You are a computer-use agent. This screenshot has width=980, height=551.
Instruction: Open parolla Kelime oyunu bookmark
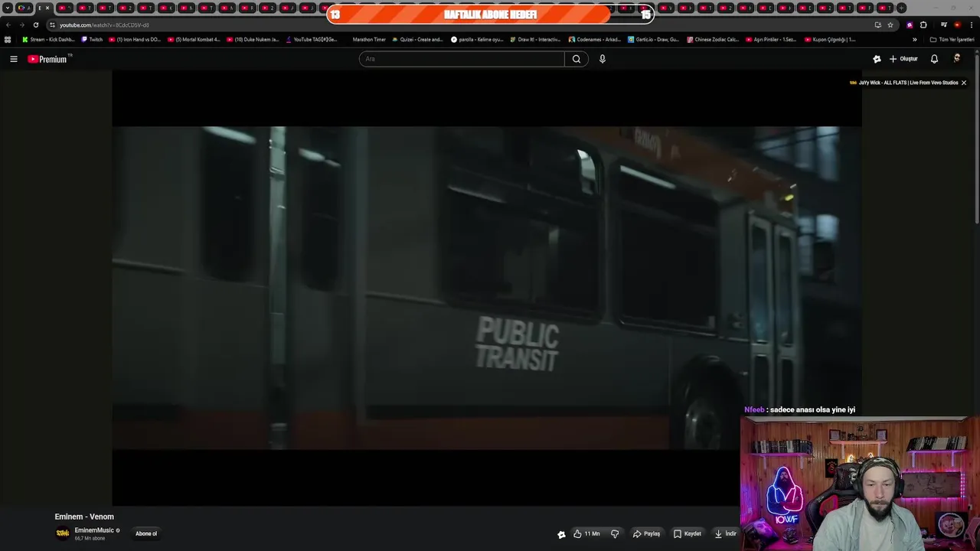pos(477,40)
